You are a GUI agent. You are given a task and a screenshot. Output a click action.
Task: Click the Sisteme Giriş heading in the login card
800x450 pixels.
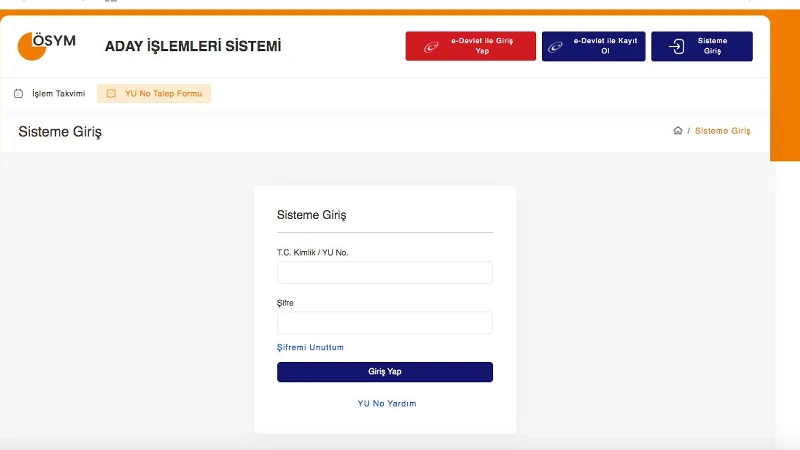[311, 215]
